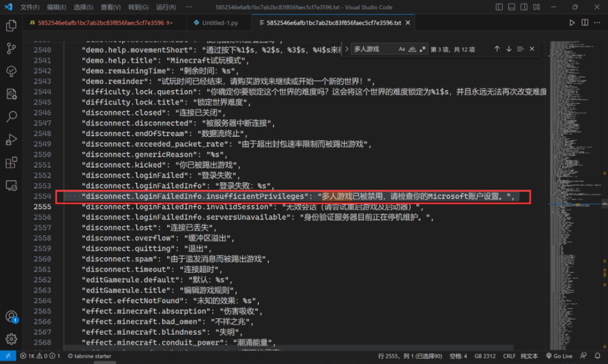608x364 pixels.
Task: Click the minimap code overview
Action: click(x=575, y=195)
